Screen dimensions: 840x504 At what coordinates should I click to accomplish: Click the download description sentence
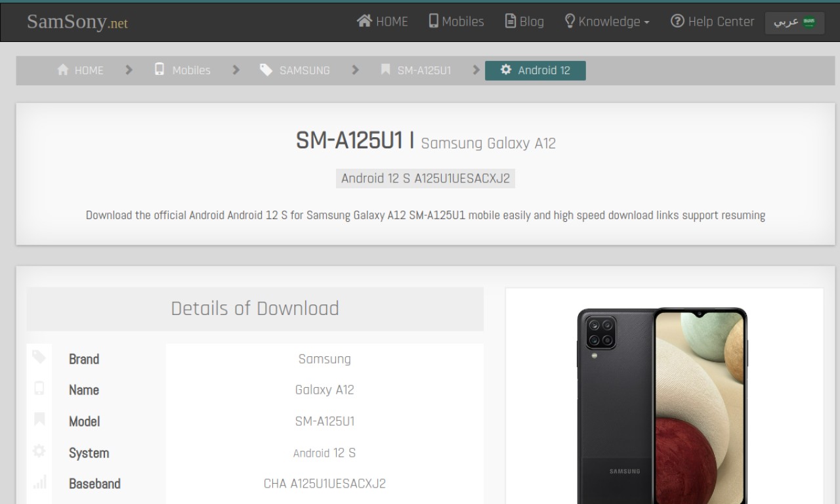(425, 215)
